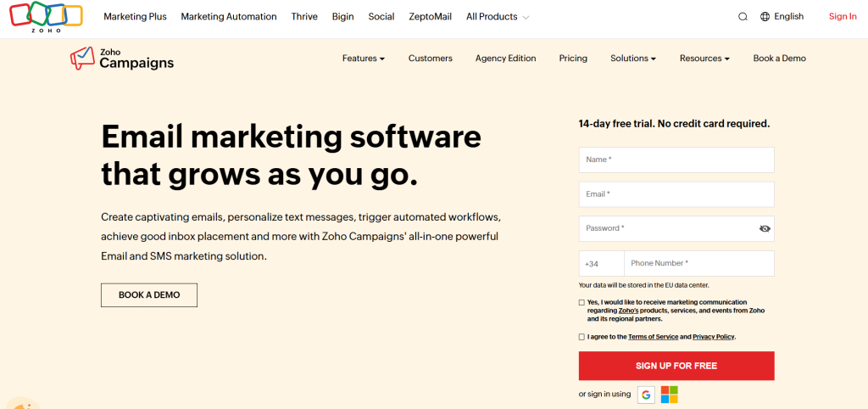The height and width of the screenshot is (409, 868).
Task: Click the Zoho Campaigns logo
Action: tap(122, 59)
